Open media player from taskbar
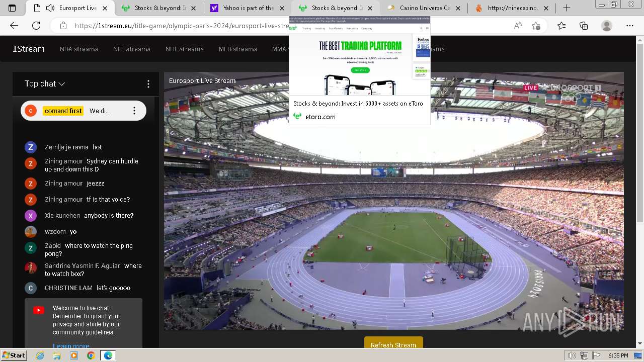The width and height of the screenshot is (644, 362). [x=74, y=355]
